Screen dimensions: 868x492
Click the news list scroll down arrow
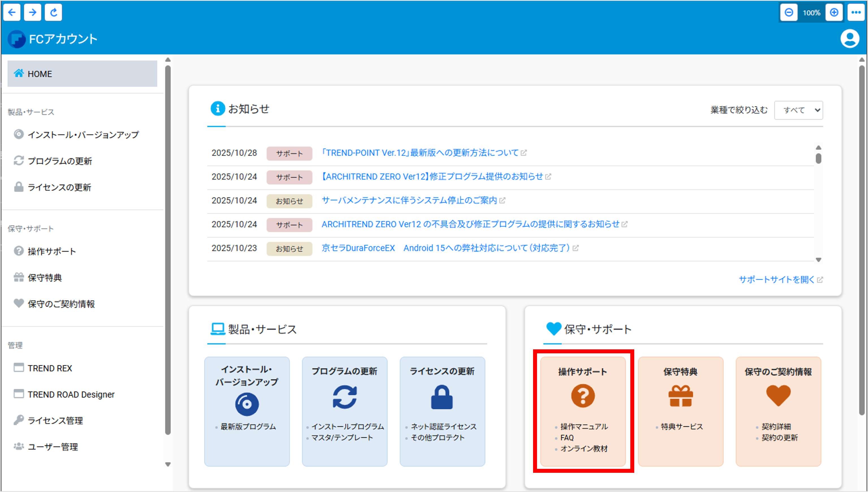click(818, 260)
